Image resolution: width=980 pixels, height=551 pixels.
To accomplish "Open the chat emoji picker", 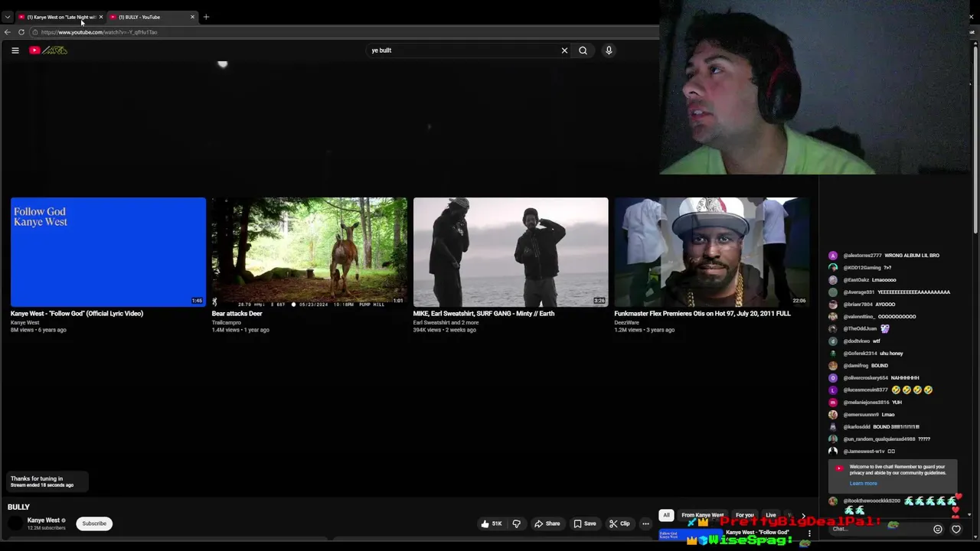I will pyautogui.click(x=938, y=529).
